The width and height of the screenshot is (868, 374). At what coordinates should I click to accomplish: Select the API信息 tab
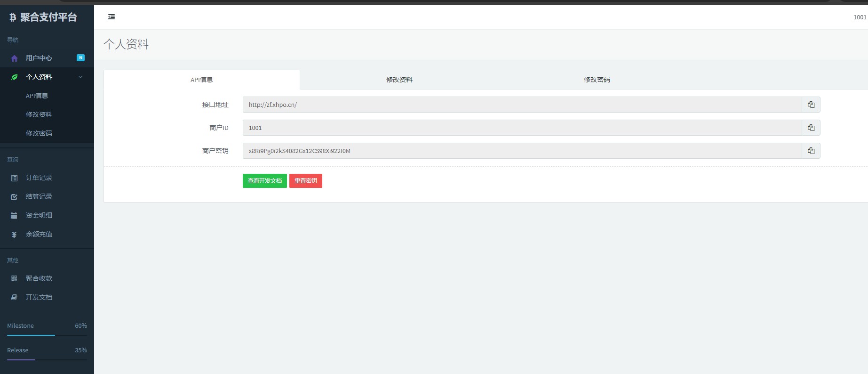pos(202,80)
